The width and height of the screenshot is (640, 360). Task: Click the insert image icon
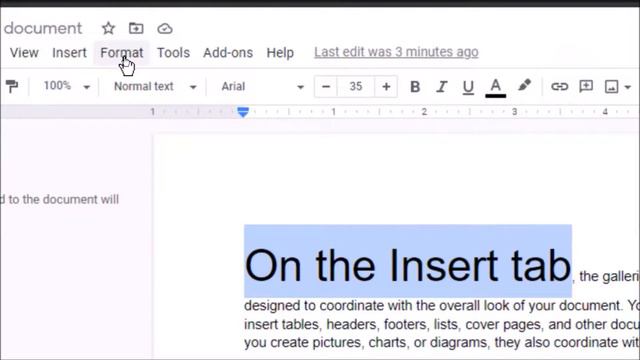tap(611, 87)
